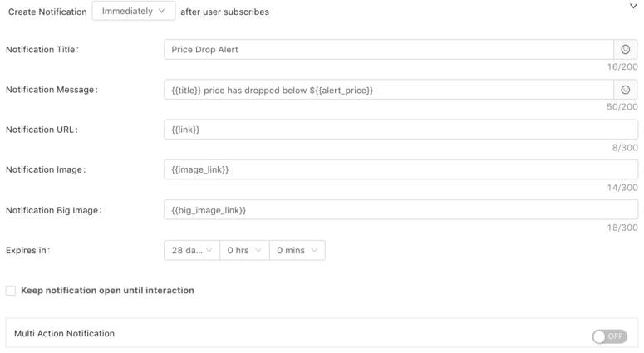Open the Immediately timing dropdown
Viewport: 644px width, 353px height.
click(134, 11)
